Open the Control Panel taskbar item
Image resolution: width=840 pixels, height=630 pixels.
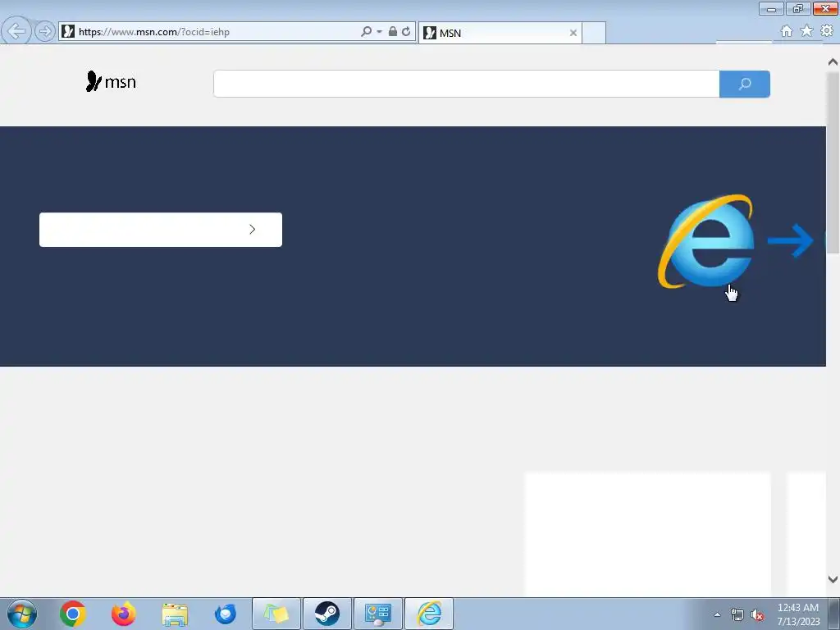pos(378,614)
